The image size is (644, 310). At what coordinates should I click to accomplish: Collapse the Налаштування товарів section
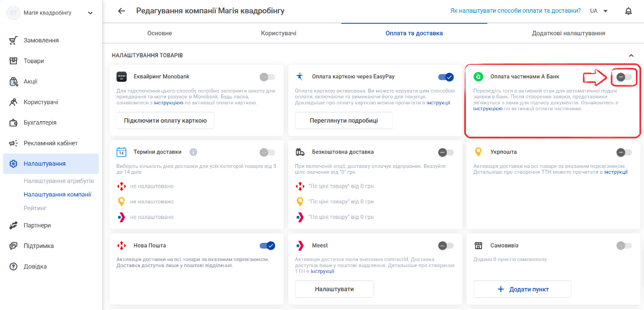(631, 55)
